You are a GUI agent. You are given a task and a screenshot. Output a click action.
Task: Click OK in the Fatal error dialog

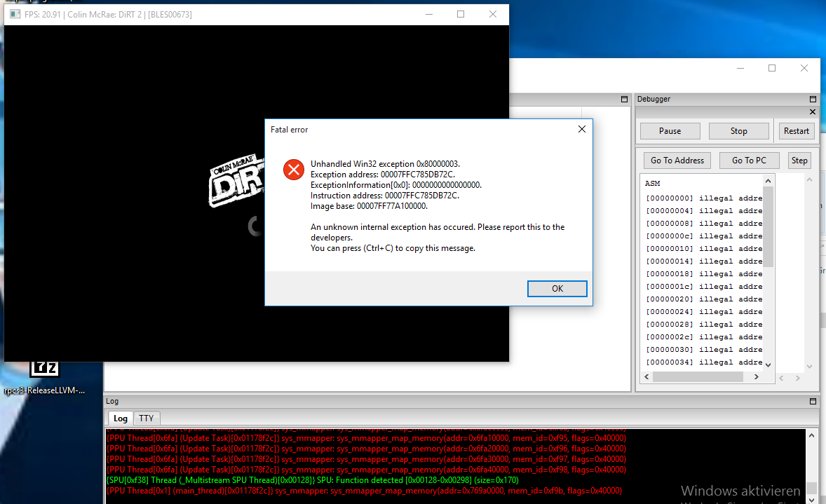point(557,289)
